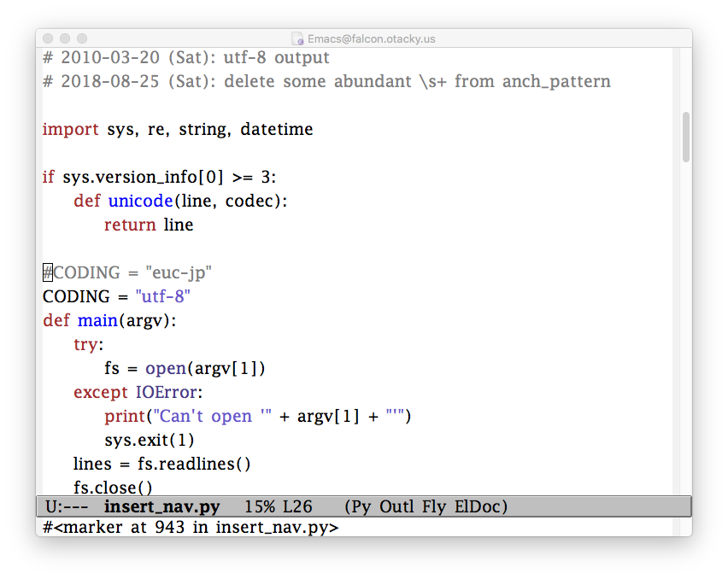Click the 'import' keyword

pyautogui.click(x=71, y=130)
